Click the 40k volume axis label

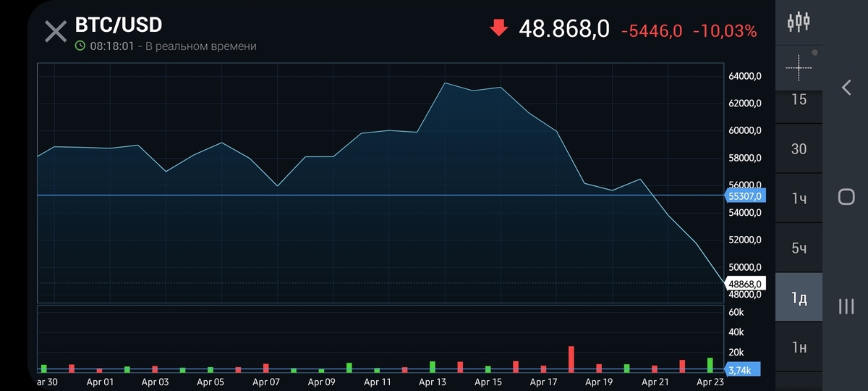click(x=736, y=332)
